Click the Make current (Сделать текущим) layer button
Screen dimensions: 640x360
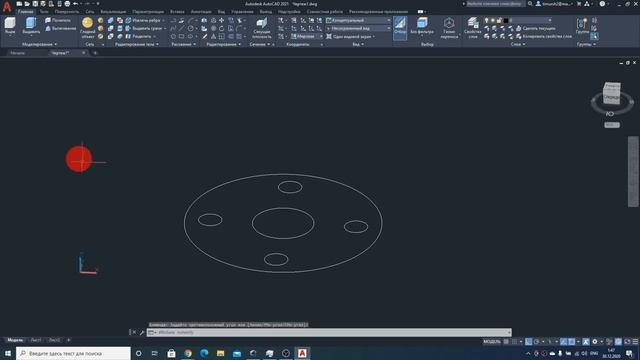(x=536, y=28)
